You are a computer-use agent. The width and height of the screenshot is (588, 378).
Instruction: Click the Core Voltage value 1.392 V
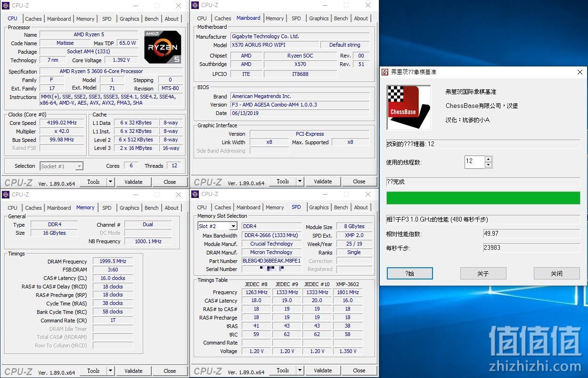(122, 60)
